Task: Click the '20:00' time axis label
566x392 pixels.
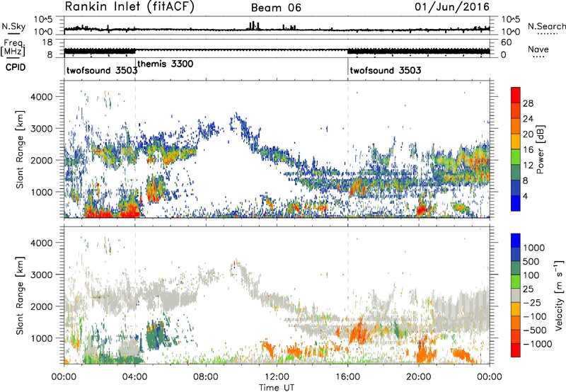Action: coord(419,377)
